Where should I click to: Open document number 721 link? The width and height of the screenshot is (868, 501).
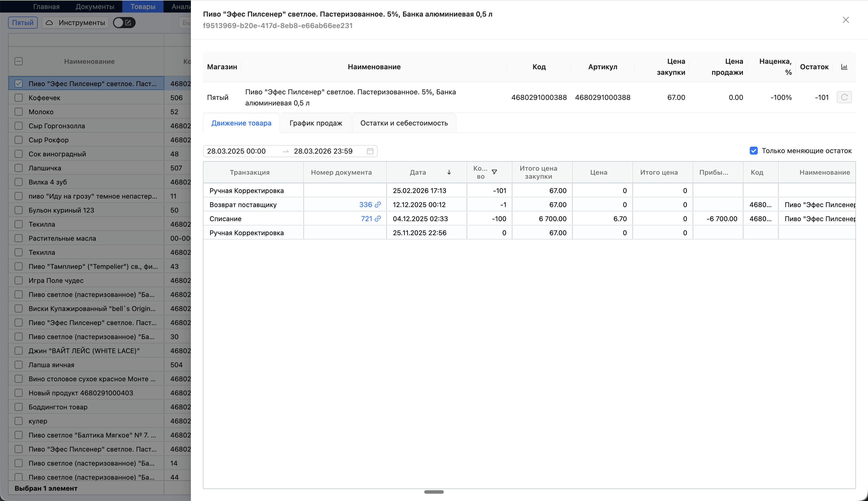[366, 219]
